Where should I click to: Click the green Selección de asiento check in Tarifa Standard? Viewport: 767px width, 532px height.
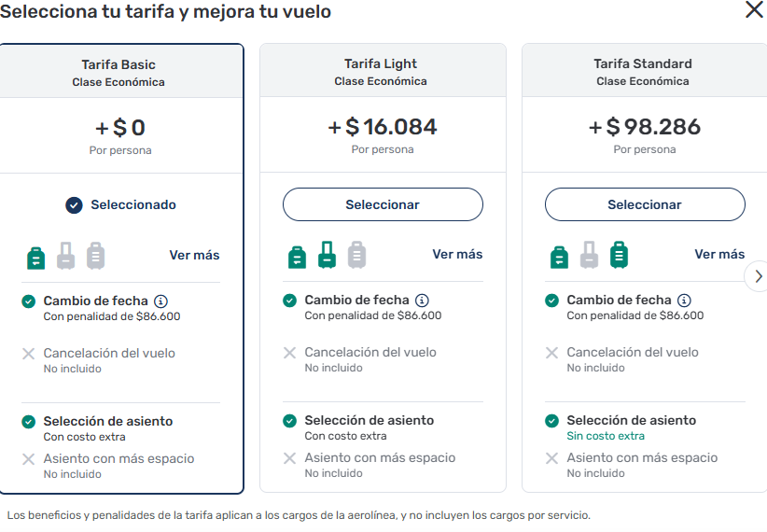pos(552,421)
